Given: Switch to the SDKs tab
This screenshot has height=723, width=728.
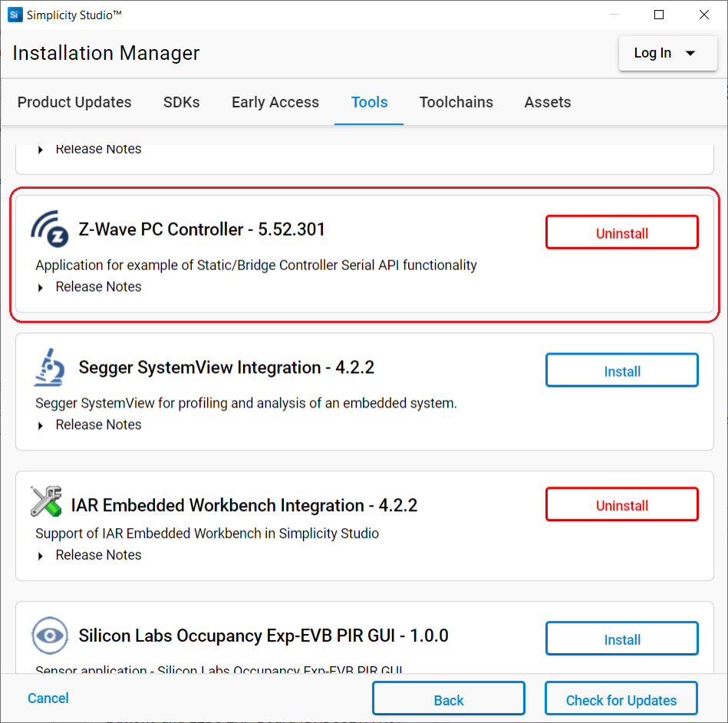Looking at the screenshot, I should click(181, 101).
